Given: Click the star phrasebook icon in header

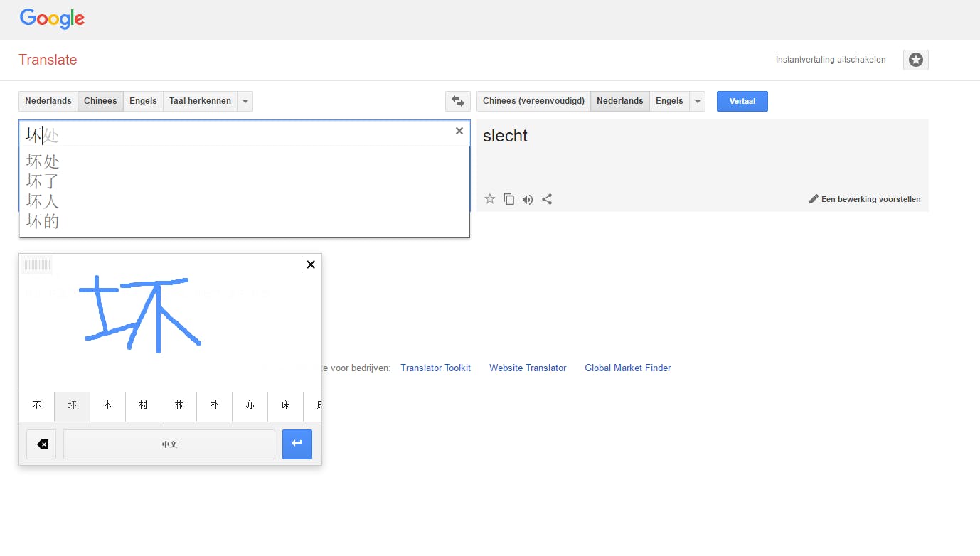Looking at the screenshot, I should pos(916,60).
